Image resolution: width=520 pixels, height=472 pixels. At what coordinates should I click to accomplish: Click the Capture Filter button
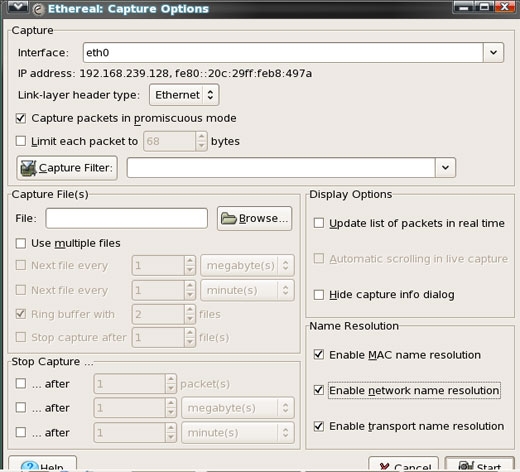[67, 168]
